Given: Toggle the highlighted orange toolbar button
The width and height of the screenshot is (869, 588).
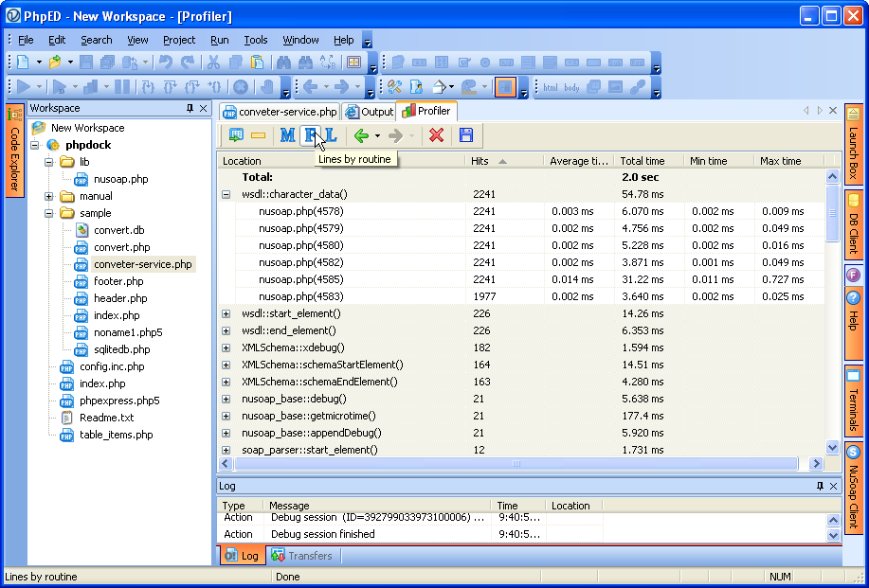Looking at the screenshot, I should pos(505,87).
